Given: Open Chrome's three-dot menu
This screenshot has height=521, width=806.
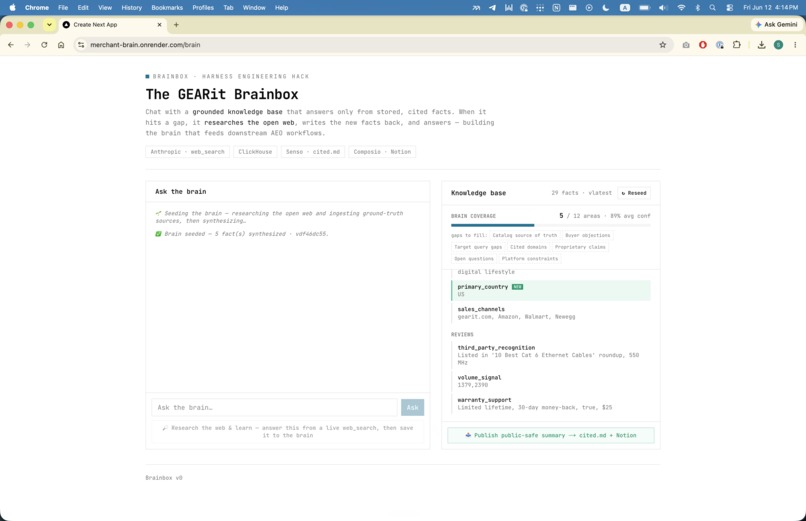Looking at the screenshot, I should 795,45.
